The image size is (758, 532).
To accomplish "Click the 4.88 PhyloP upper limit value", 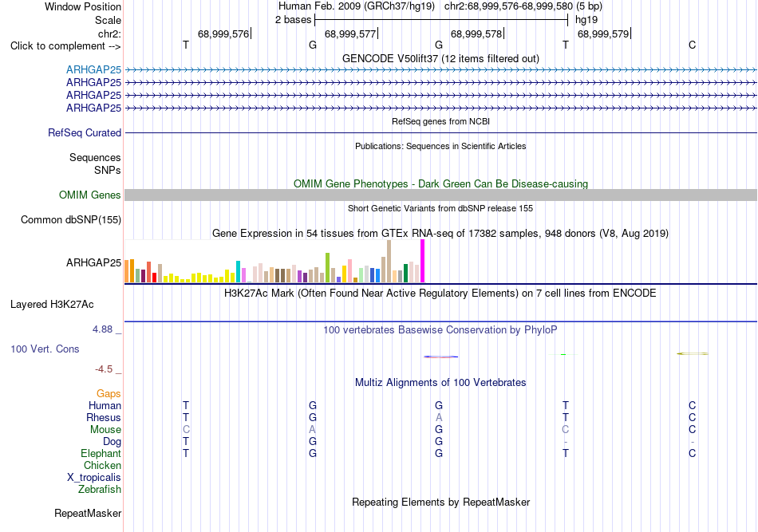I will click(102, 329).
